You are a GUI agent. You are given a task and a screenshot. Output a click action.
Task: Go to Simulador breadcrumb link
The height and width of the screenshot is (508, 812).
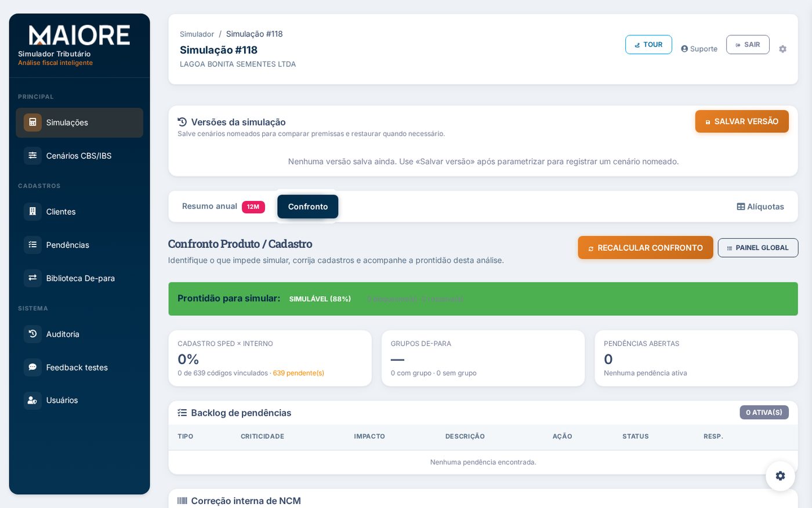(x=197, y=34)
